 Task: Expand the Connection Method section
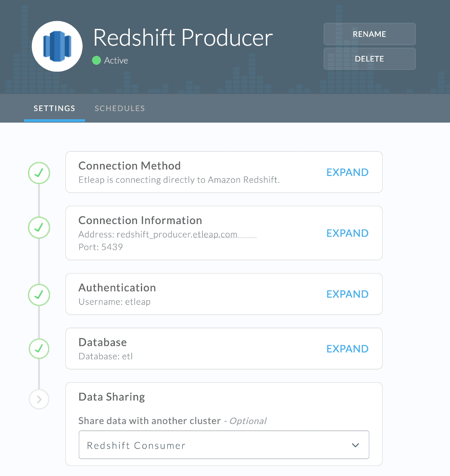coord(348,172)
